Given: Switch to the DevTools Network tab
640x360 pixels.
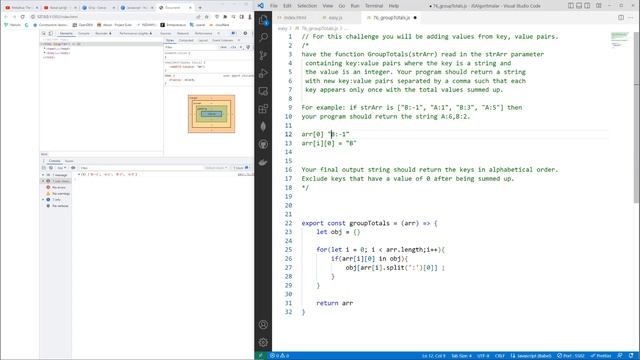Looking at the screenshot, I should 183,33.
